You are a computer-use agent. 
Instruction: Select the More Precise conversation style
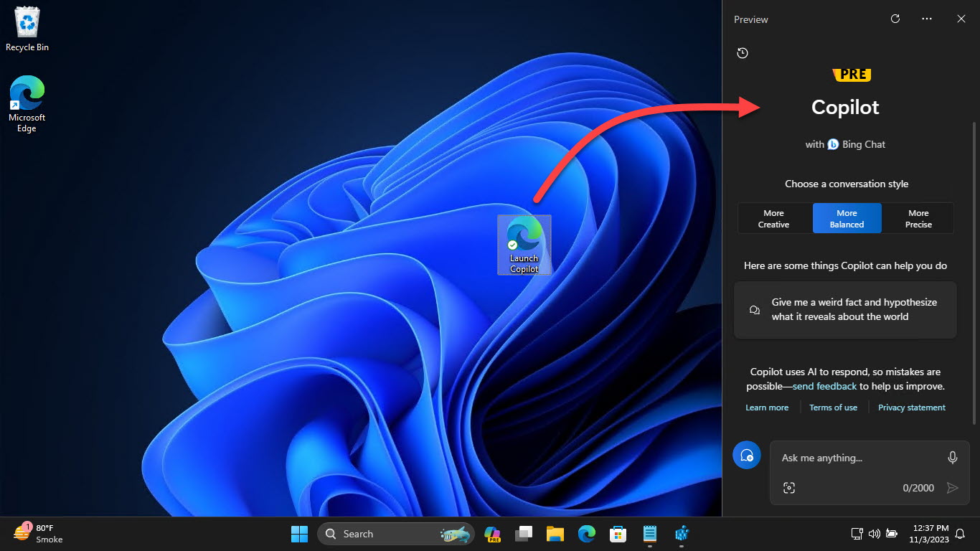918,218
